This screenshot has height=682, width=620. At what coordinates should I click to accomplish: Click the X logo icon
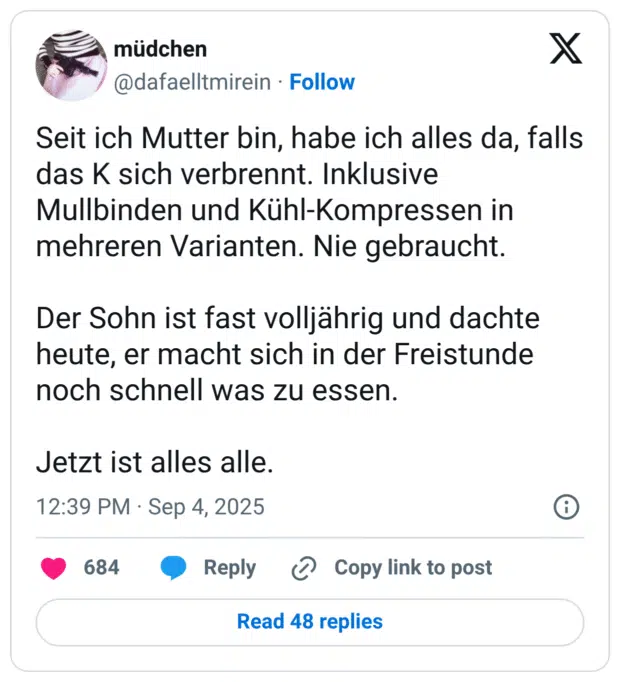[x=566, y=49]
